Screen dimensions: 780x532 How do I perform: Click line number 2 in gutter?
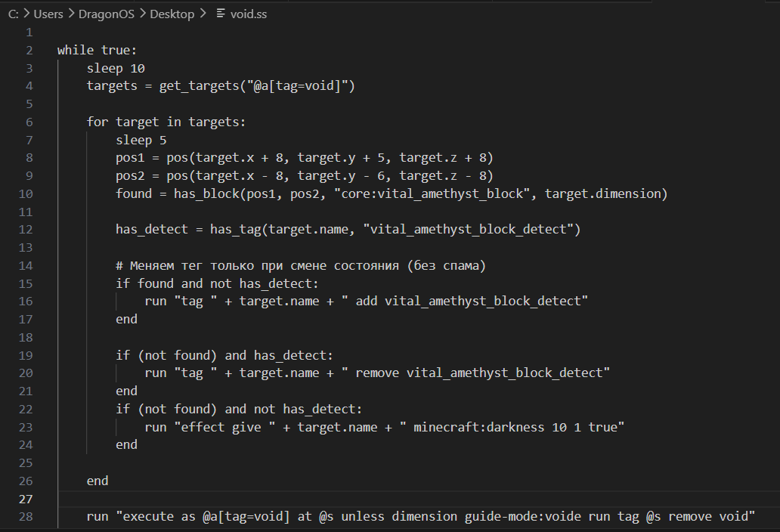29,50
